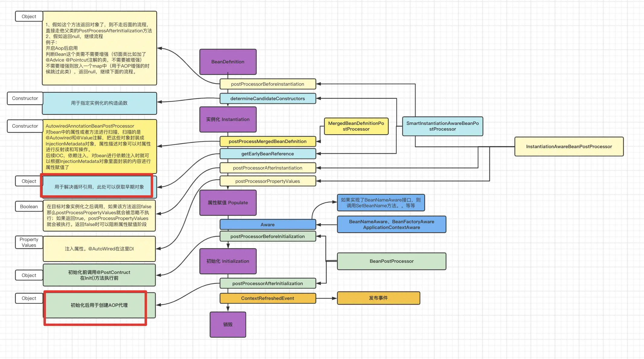Image resolution: width=644 pixels, height=359 pixels.
Task: Click the blue Aware node
Action: (267, 225)
